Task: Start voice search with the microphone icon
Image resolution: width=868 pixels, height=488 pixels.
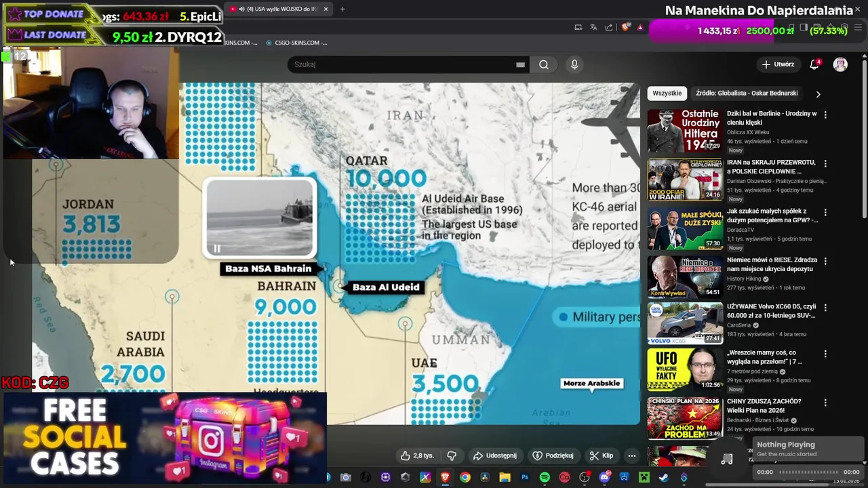Action: [574, 64]
